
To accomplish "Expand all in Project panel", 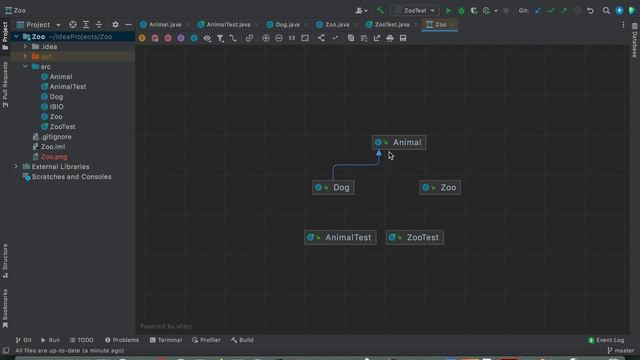I will (x=86, y=24).
